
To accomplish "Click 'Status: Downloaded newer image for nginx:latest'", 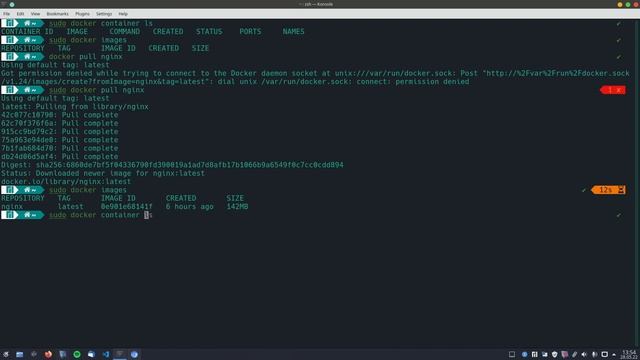I will point(103,173).
